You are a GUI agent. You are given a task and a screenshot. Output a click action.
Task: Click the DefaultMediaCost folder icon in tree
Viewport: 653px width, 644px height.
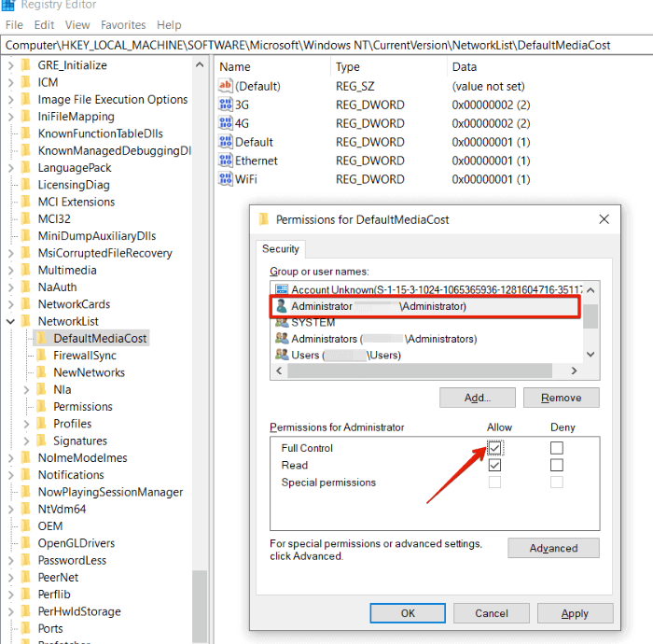41,338
